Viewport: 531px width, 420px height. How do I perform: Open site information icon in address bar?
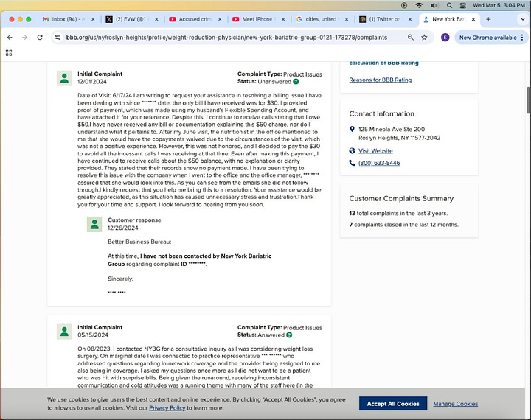(58, 38)
